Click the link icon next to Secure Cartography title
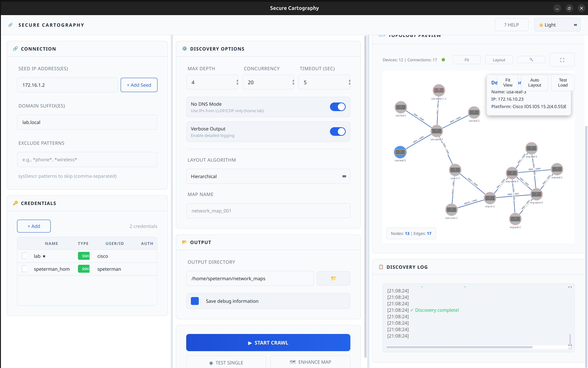The image size is (588, 368). 10,25
